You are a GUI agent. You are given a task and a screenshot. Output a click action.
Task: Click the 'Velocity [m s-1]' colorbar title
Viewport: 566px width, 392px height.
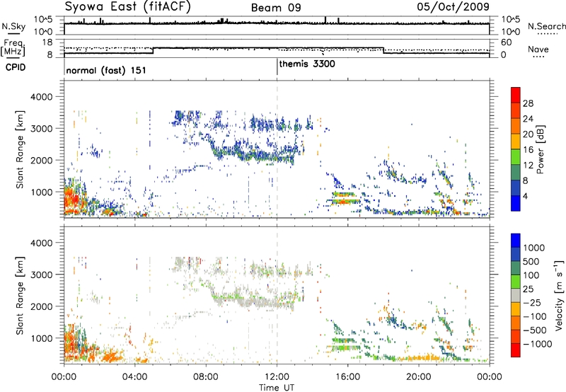559,295
